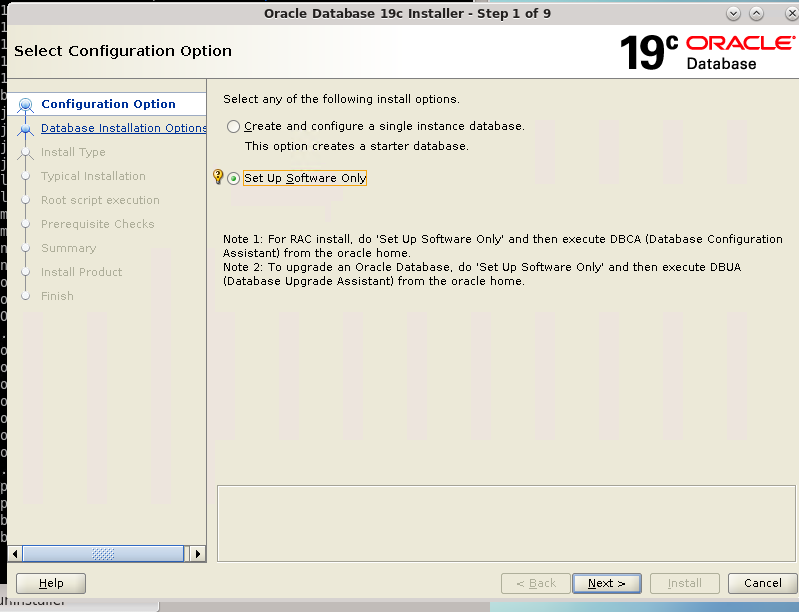Cancel the Oracle installer
This screenshot has width=799, height=612.
pyautogui.click(x=762, y=583)
